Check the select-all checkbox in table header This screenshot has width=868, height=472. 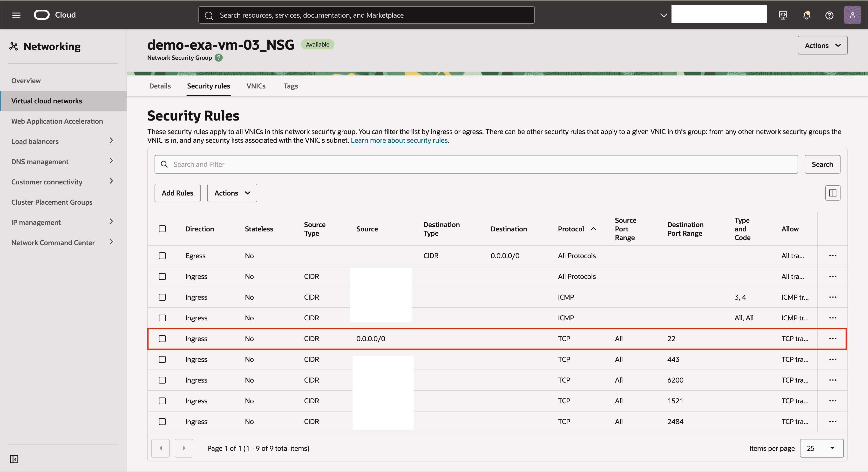[x=163, y=229]
